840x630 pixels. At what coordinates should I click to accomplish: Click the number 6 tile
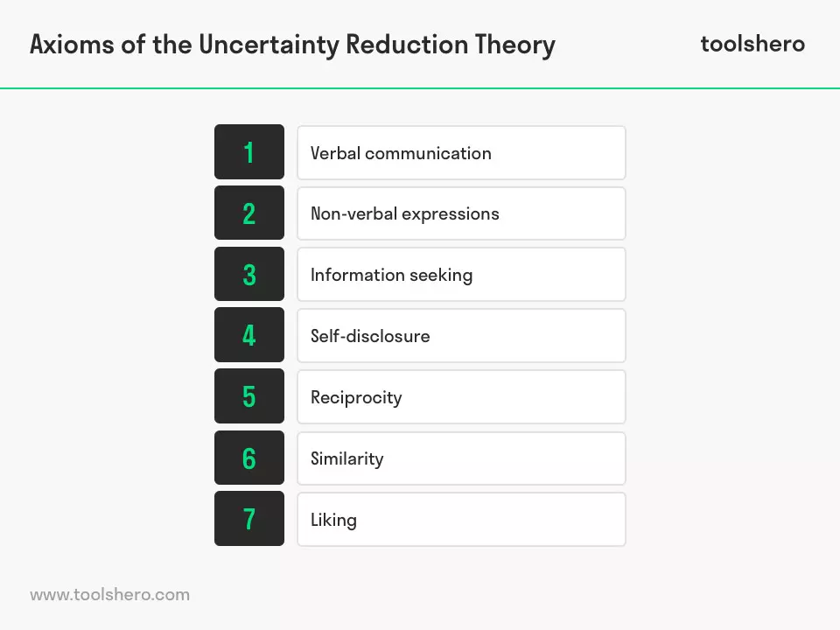pyautogui.click(x=249, y=458)
